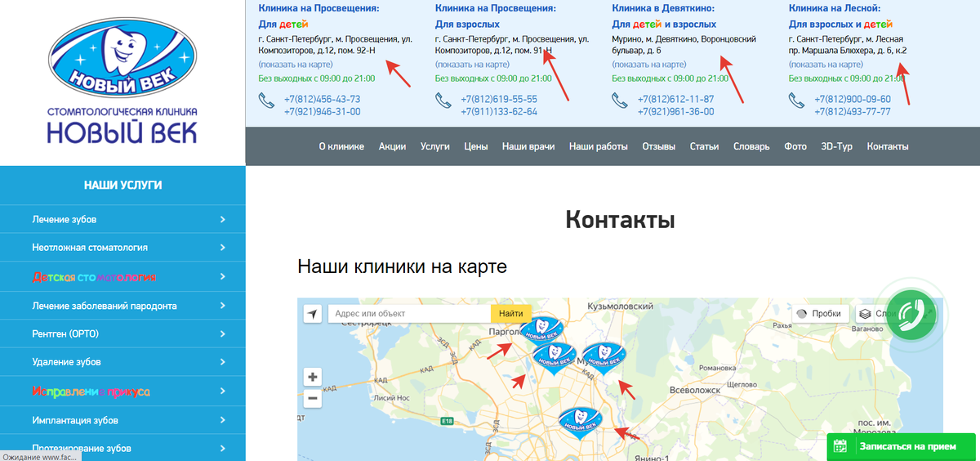Select the southernmost clinic marker on map
The image size is (980, 461).
pos(581,423)
